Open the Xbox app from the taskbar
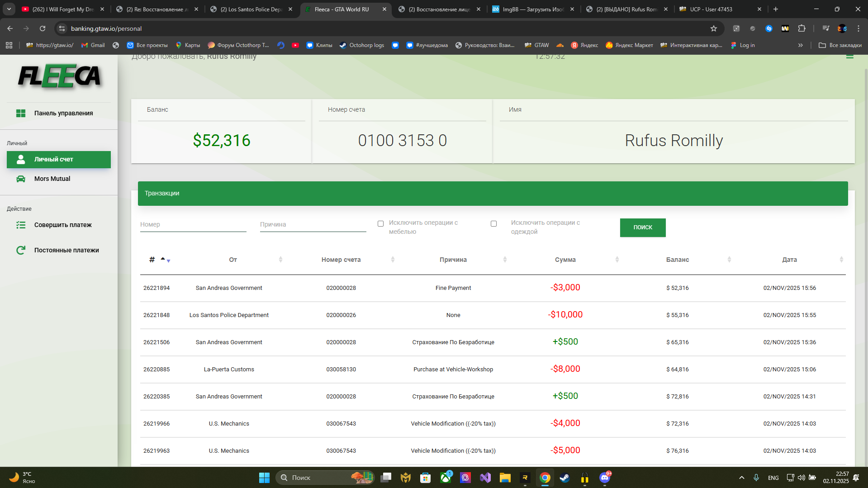868x488 pixels. coord(446,478)
